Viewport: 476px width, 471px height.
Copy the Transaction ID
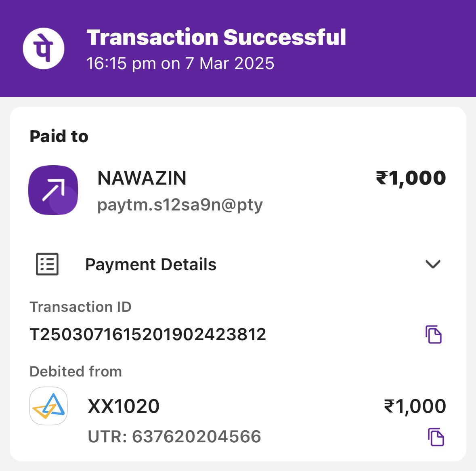[434, 334]
